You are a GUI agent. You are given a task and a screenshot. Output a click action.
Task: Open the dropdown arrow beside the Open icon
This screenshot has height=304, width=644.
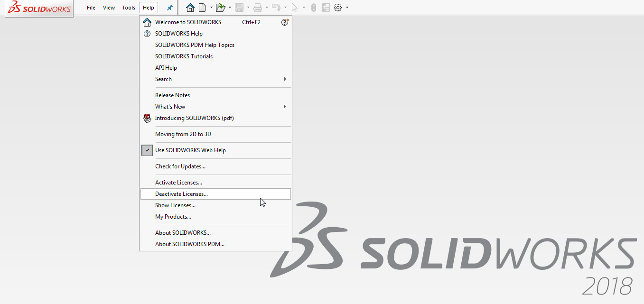tap(230, 8)
